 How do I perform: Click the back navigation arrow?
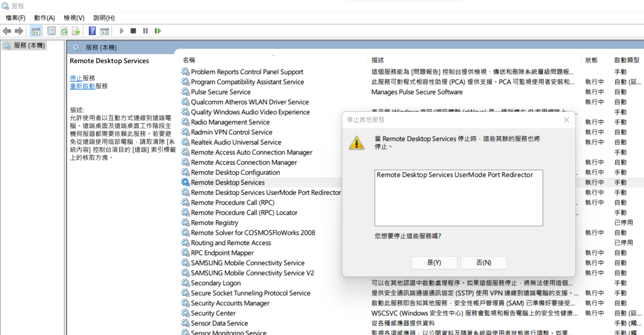coord(7,30)
